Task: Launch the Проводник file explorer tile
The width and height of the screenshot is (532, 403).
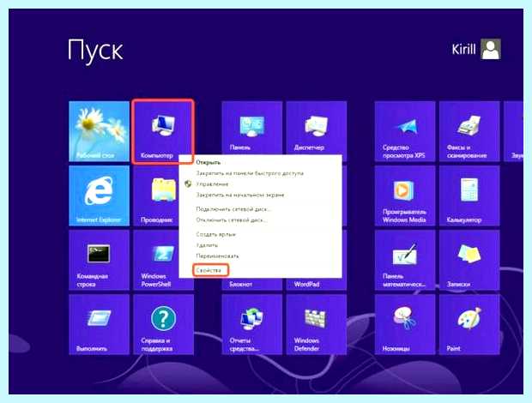Action: click(x=156, y=195)
